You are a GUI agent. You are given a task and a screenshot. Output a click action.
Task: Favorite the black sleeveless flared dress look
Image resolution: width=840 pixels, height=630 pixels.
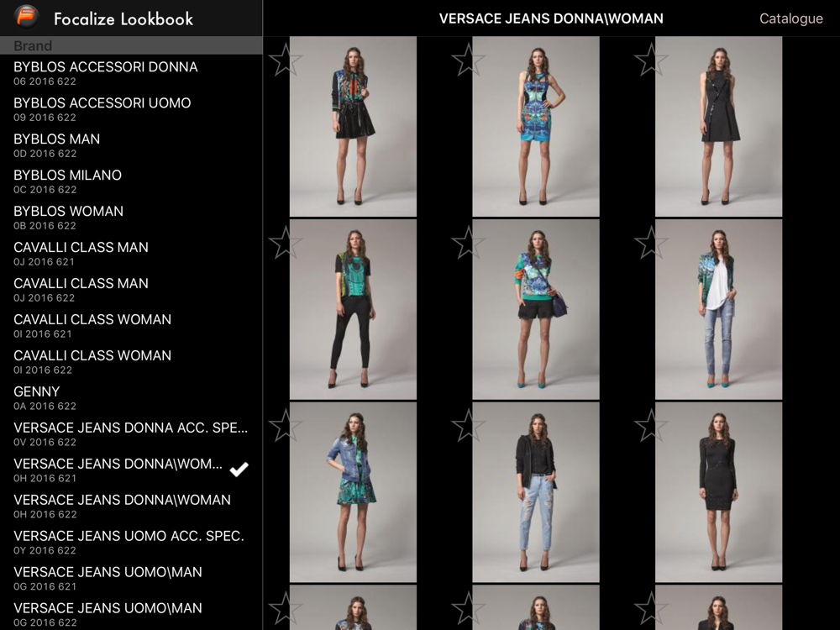coord(651,59)
